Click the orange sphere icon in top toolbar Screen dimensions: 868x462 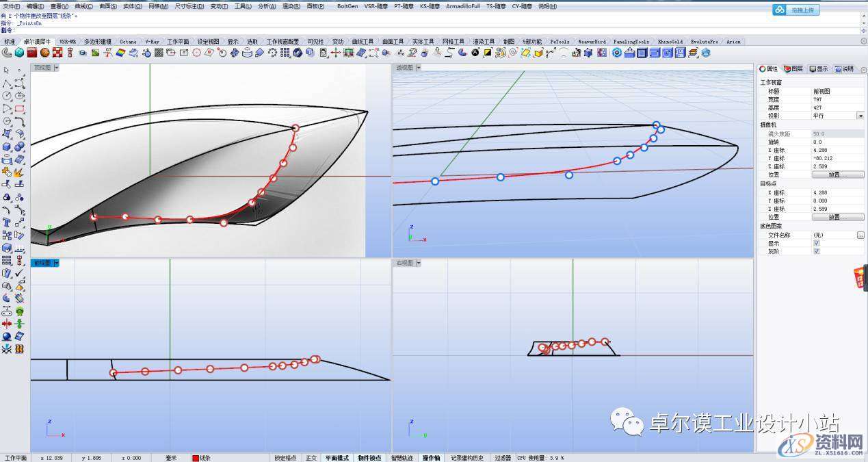click(x=45, y=52)
